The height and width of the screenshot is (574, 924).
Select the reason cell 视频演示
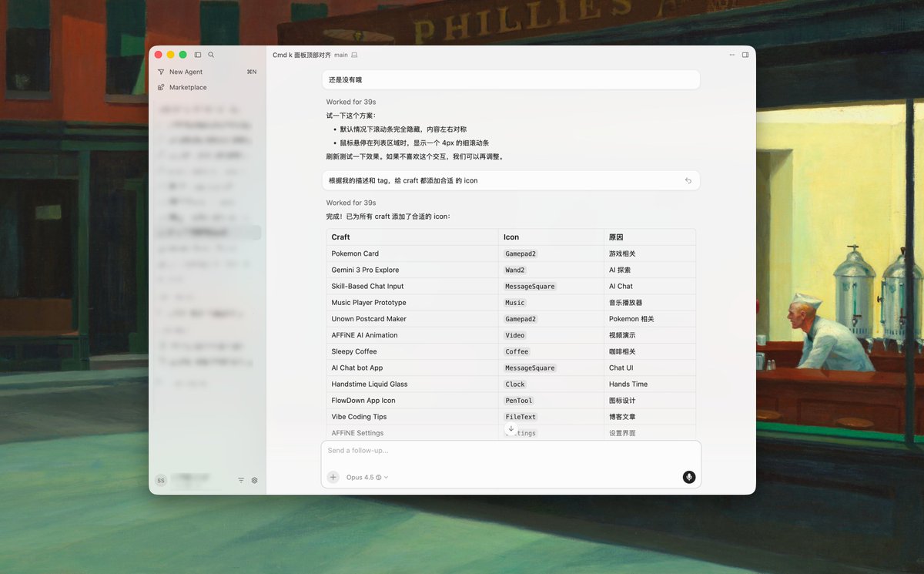coord(650,335)
